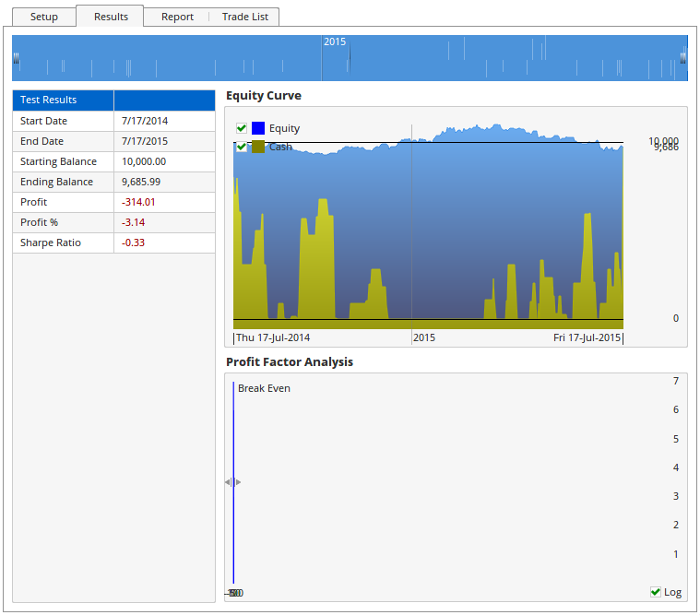Click the Ending Balance row label
Image resolution: width=700 pixels, height=615 pixels.
pos(56,182)
